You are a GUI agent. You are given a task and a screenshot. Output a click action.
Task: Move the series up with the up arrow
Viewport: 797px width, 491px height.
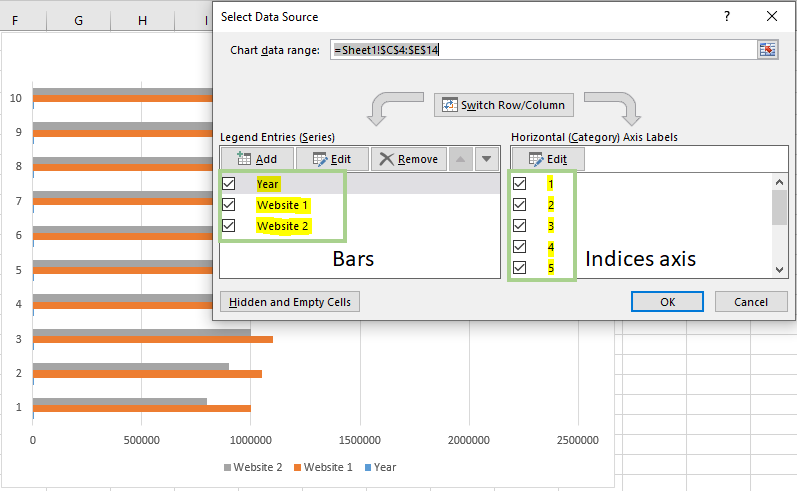(461, 159)
